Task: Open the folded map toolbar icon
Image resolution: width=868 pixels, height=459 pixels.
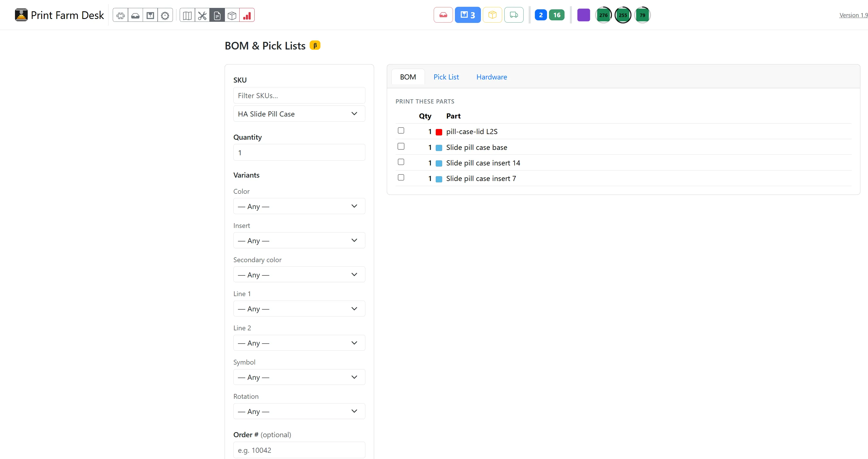Action: pyautogui.click(x=187, y=15)
